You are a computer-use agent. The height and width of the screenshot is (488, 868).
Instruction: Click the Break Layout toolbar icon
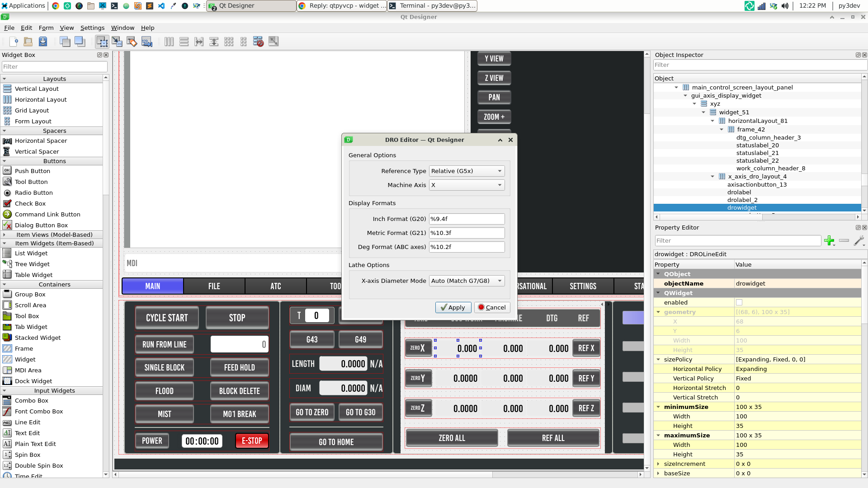pos(259,42)
